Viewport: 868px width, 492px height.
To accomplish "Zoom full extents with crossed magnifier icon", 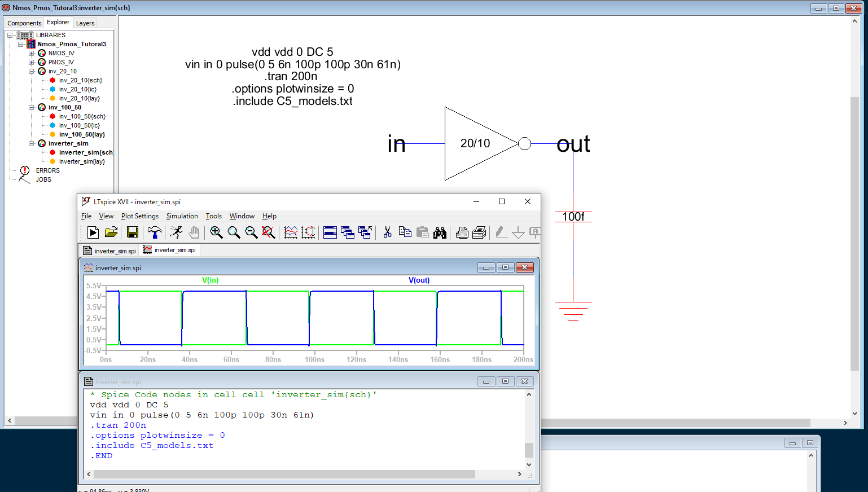I will coord(269,232).
